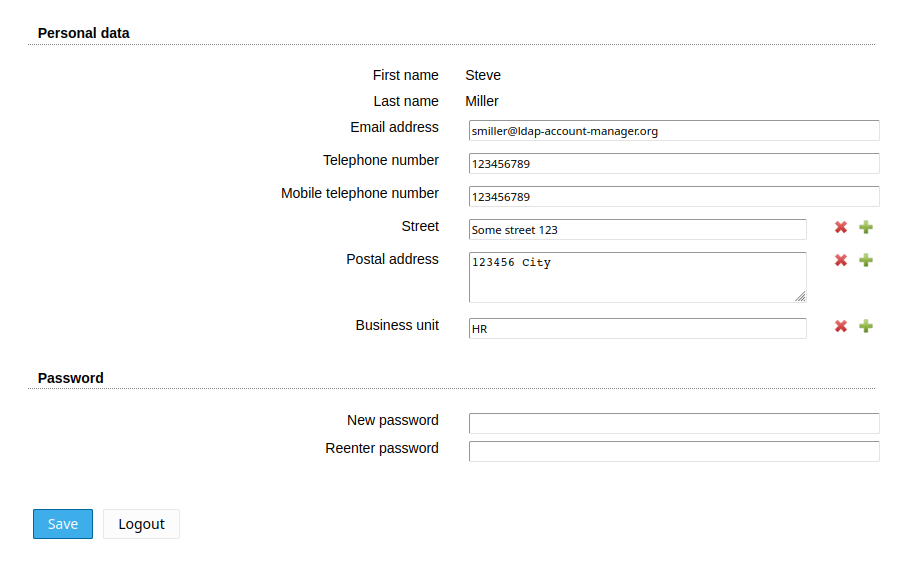Click the New password field
This screenshot has width=908, height=569.
673,423
